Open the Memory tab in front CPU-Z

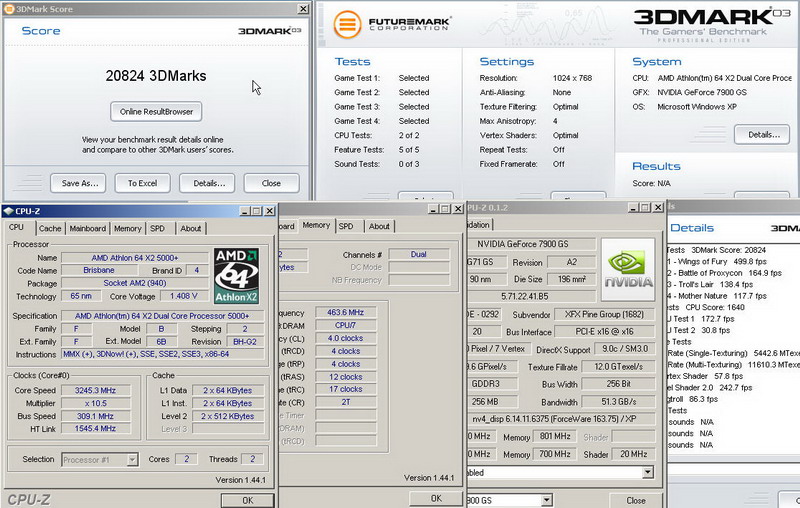[x=128, y=228]
